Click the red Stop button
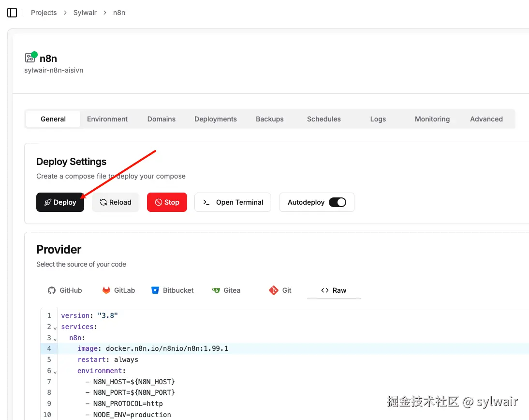Viewport: 529px width, 420px height. [167, 202]
